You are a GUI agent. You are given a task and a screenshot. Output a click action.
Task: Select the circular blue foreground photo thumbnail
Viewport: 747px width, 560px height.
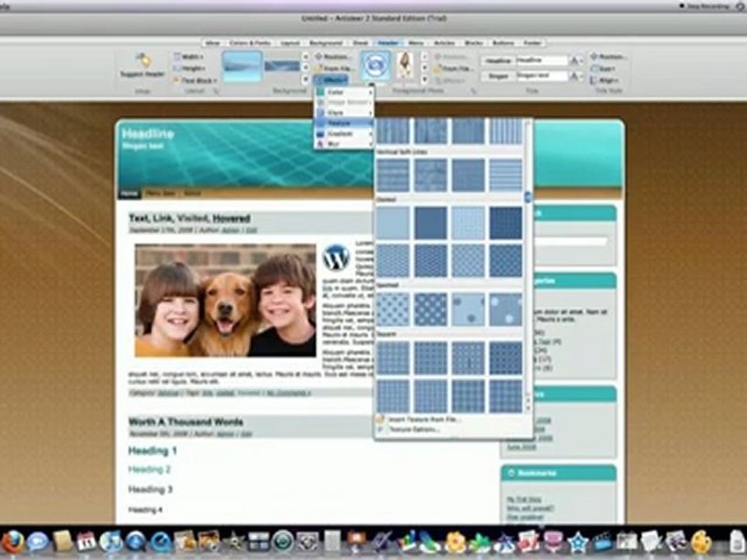[x=375, y=65]
